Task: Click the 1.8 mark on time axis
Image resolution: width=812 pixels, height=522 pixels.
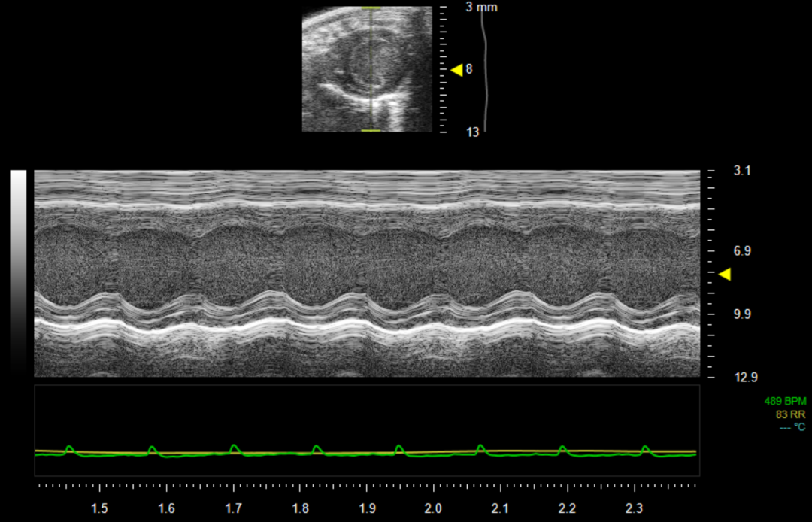Action: [300, 508]
